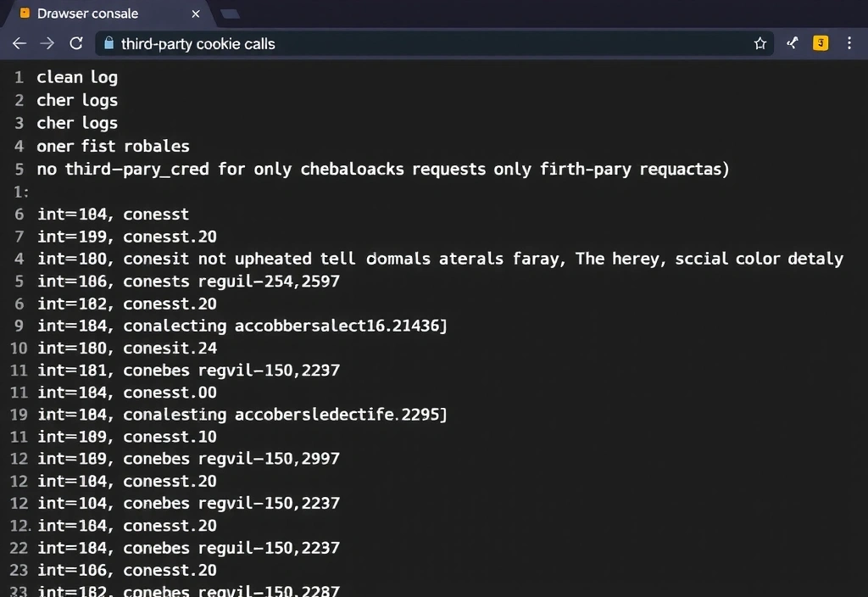Click the 'oner fist robales' line
The width and height of the screenshot is (868, 597).
[113, 146]
